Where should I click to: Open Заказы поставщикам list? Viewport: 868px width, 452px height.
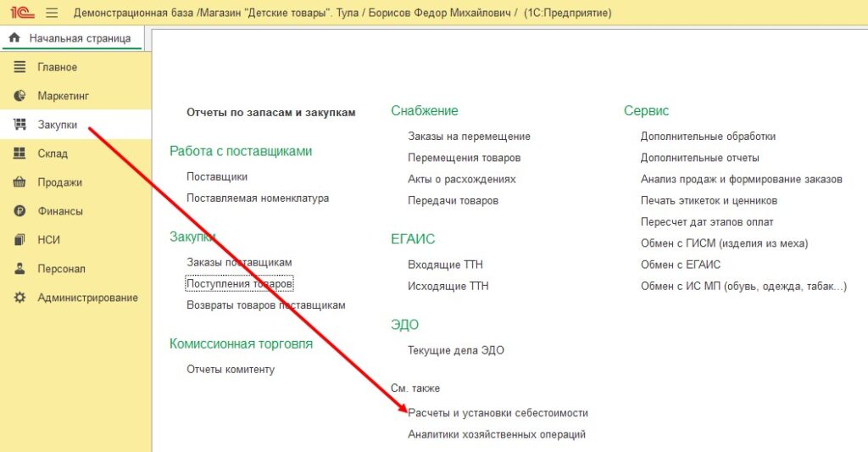pos(239,262)
